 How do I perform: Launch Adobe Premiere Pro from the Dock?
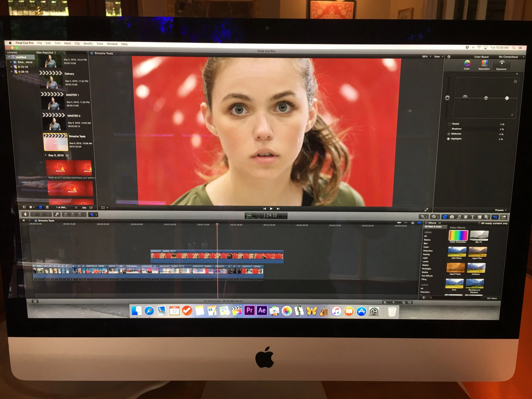click(x=249, y=311)
